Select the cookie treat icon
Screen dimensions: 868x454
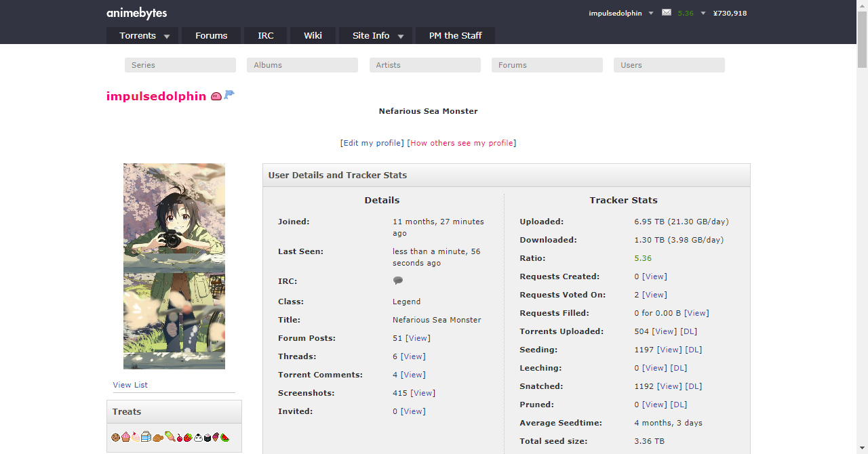point(116,438)
